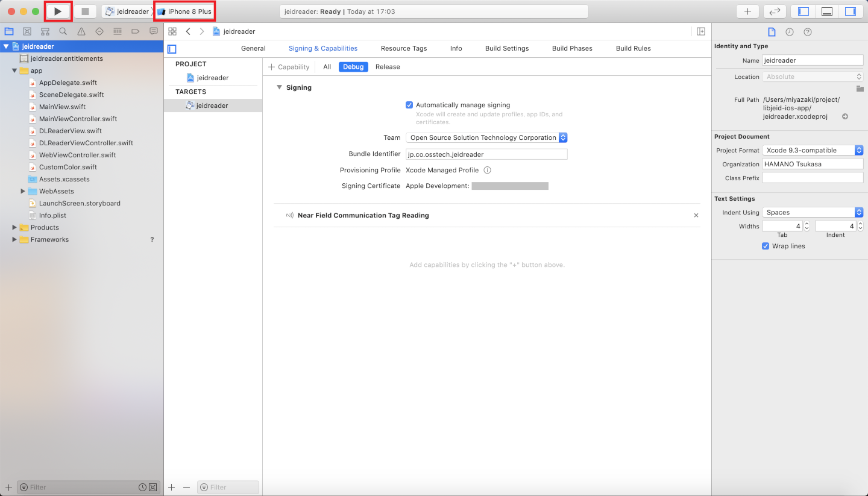Go forward in editor history

(202, 31)
